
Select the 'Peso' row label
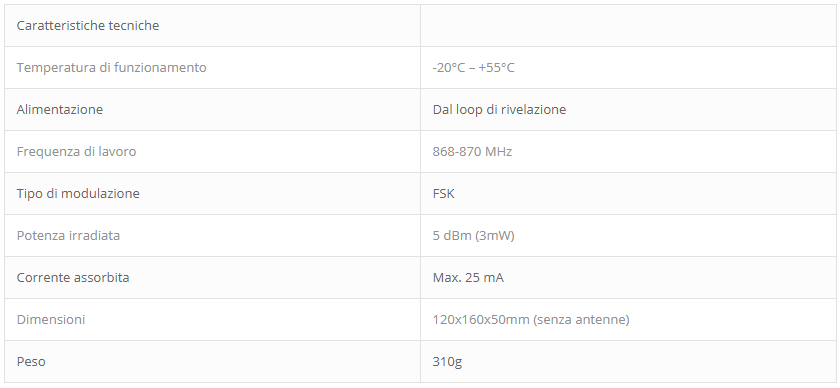(31, 361)
